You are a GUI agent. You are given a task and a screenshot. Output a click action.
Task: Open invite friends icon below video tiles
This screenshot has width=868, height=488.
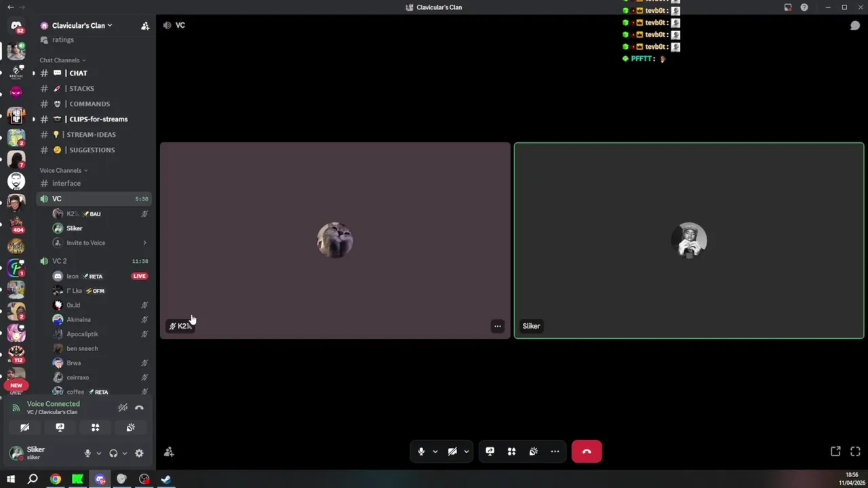169,451
